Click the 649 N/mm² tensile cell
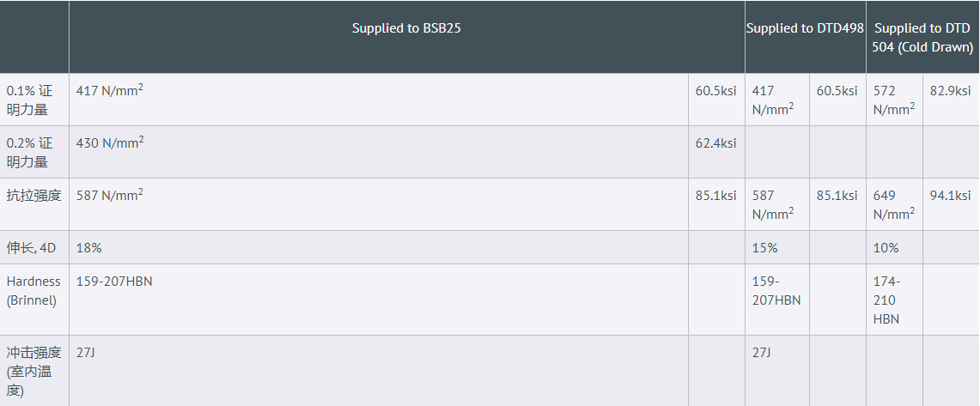The width and height of the screenshot is (980, 406). (x=893, y=204)
